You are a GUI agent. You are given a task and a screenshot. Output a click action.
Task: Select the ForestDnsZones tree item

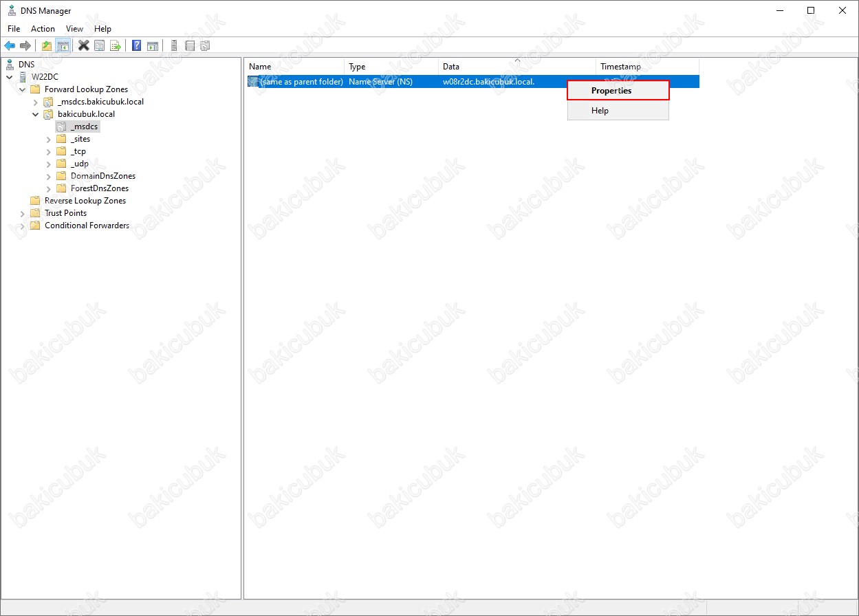[x=99, y=188]
